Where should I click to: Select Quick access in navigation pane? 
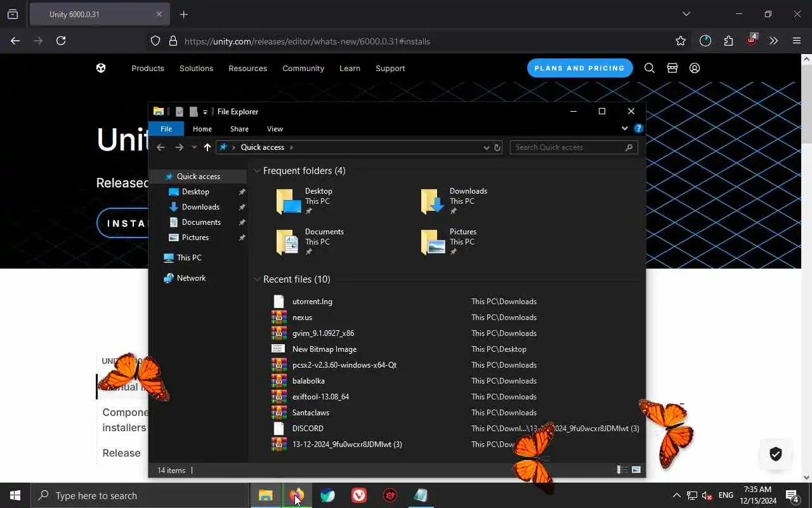coord(198,177)
